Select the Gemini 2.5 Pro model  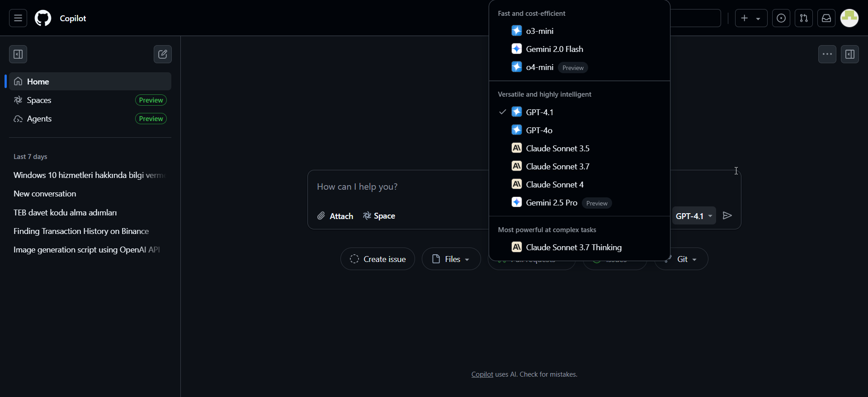click(580, 202)
